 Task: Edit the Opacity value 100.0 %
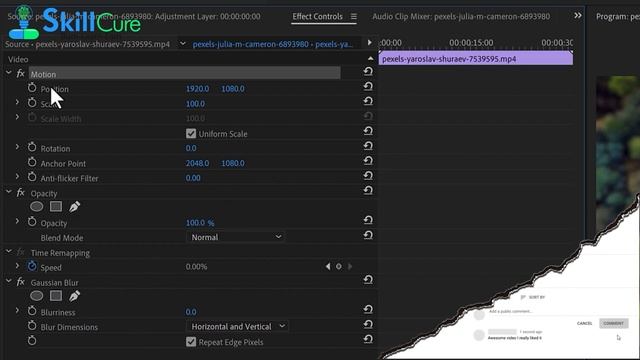click(200, 223)
